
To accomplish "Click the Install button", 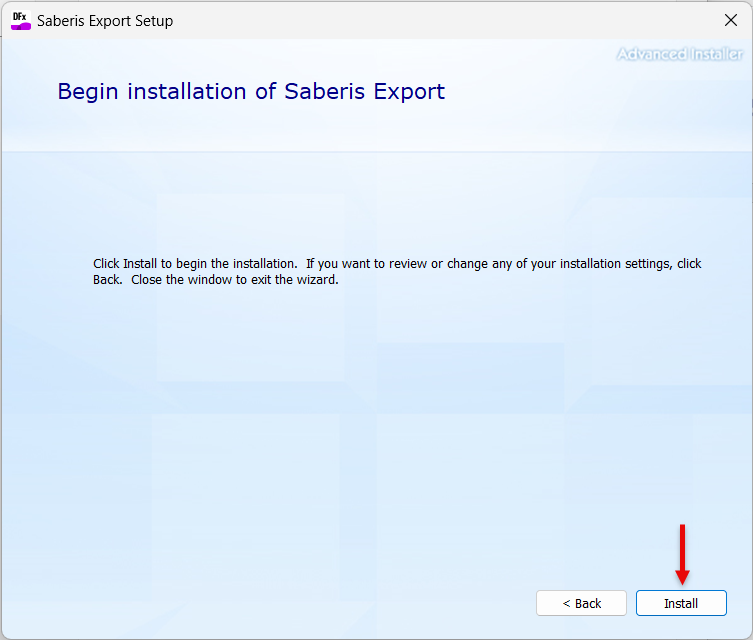I will [681, 603].
